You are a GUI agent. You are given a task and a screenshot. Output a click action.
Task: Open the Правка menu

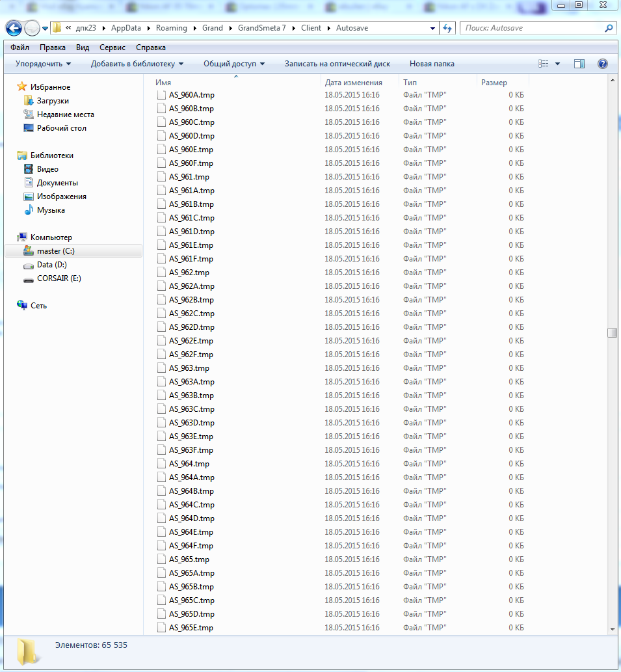coord(52,47)
